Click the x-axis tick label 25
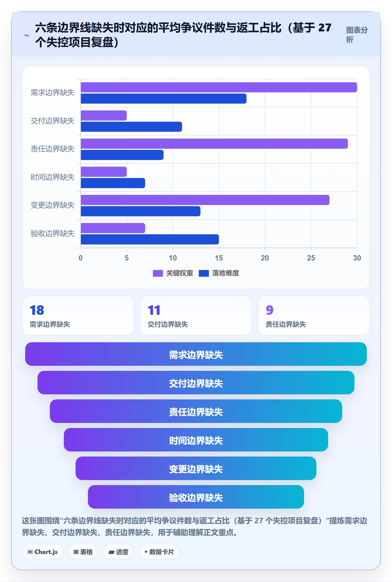 click(311, 258)
